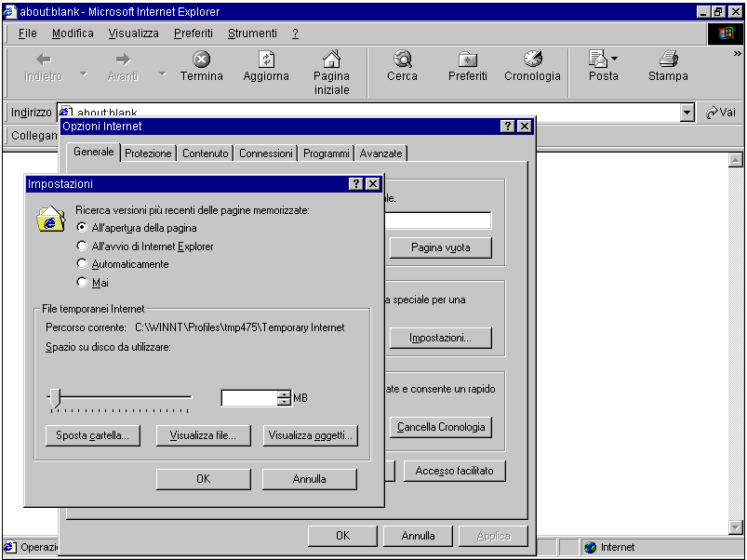Switch to the Contenuto tab
Image resolution: width=747 pixels, height=560 pixels.
tap(206, 153)
